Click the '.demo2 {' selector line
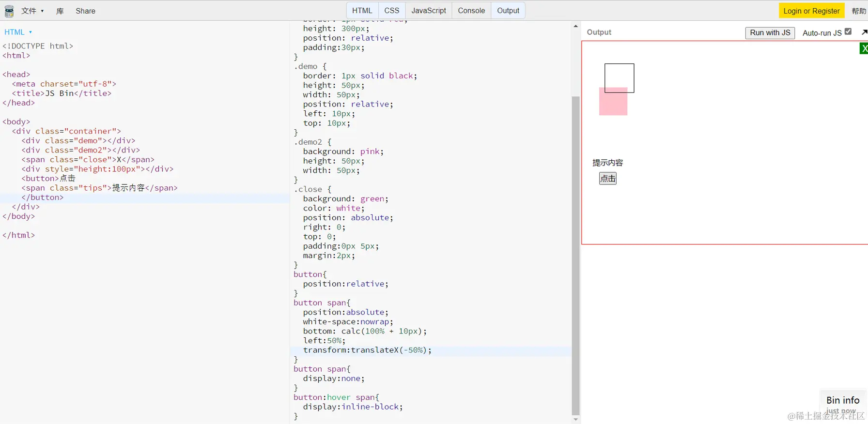 click(x=312, y=142)
